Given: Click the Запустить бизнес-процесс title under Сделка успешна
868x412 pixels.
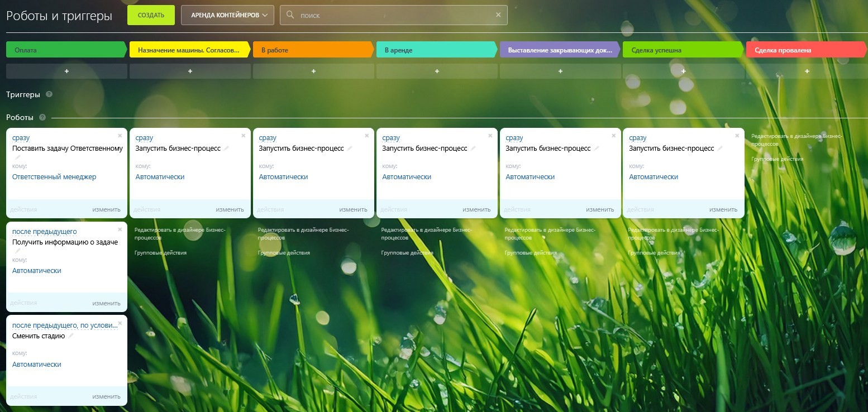Looking at the screenshot, I should coord(671,148).
